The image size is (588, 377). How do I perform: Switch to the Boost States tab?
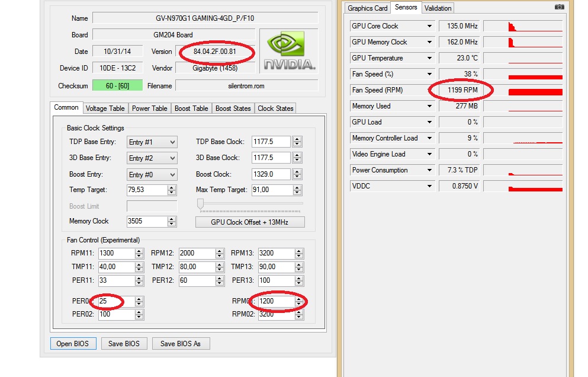pyautogui.click(x=233, y=108)
